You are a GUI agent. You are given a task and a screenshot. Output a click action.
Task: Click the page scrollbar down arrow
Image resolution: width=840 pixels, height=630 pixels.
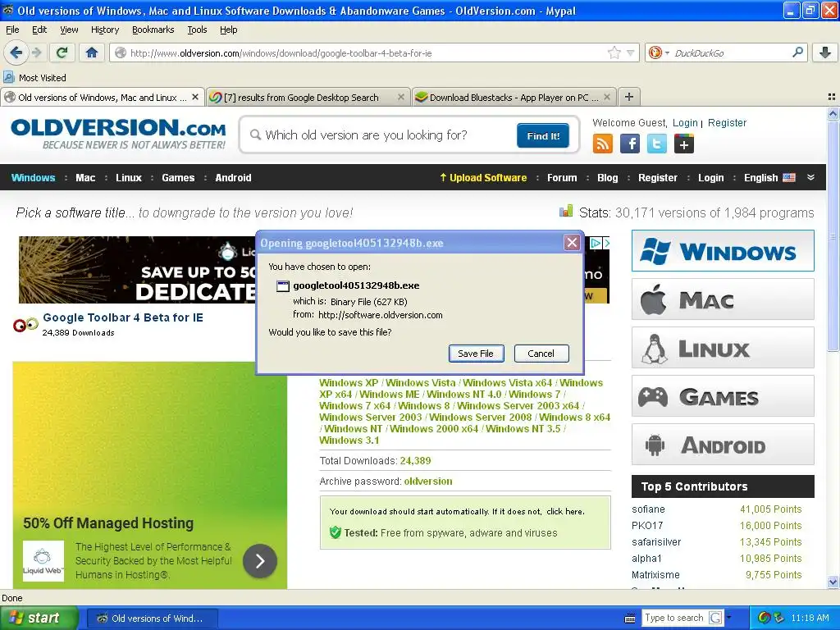click(x=833, y=582)
